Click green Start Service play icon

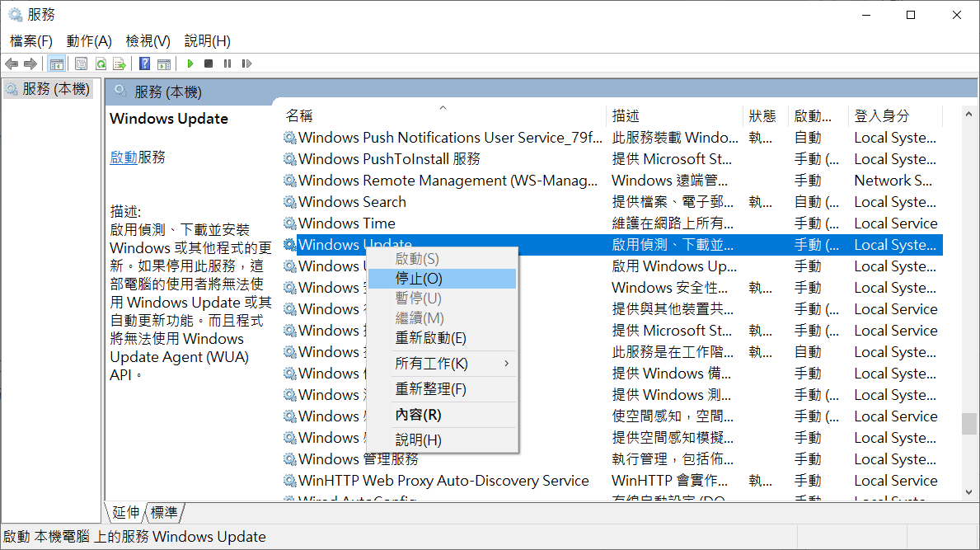(190, 63)
